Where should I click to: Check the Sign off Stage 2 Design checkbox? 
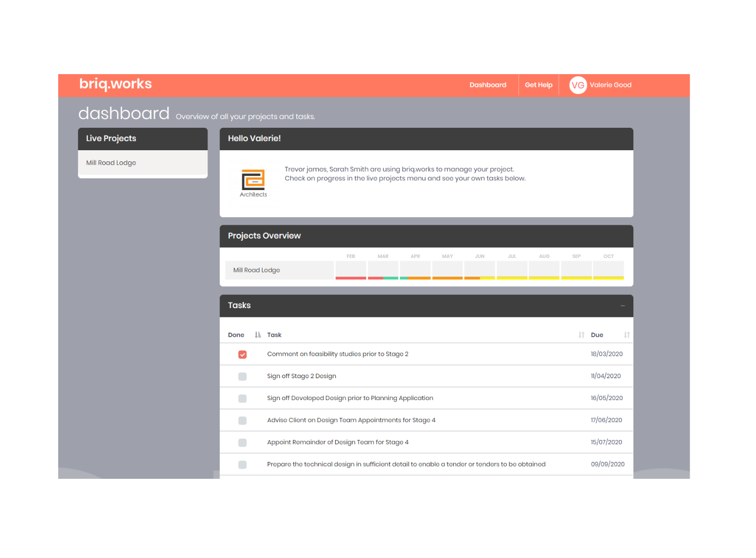pos(243,377)
